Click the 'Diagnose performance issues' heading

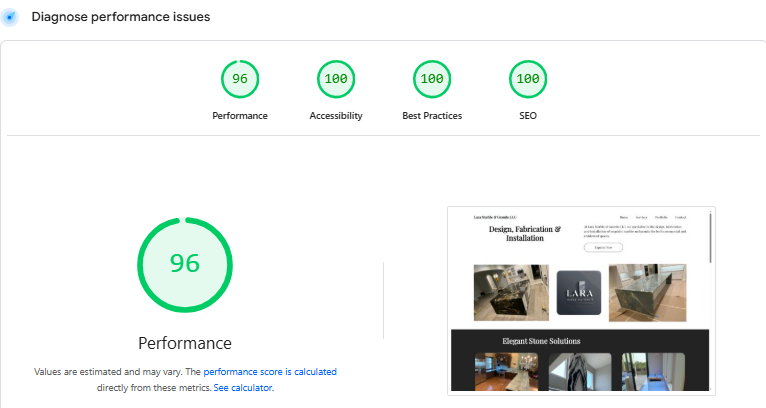(120, 17)
